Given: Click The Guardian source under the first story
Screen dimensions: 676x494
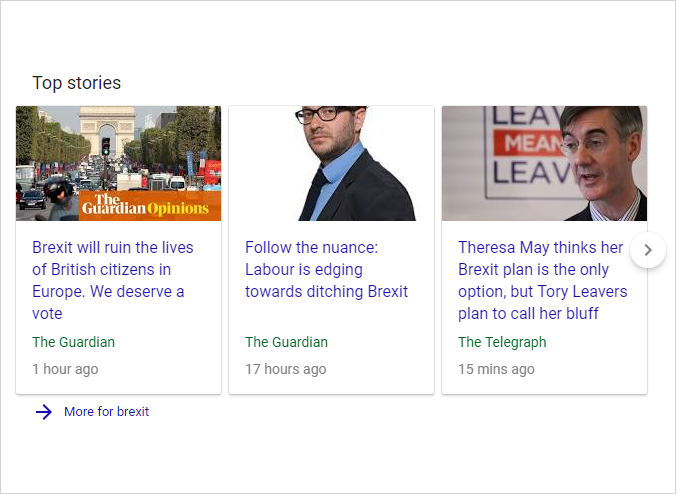Looking at the screenshot, I should pyautogui.click(x=74, y=342).
